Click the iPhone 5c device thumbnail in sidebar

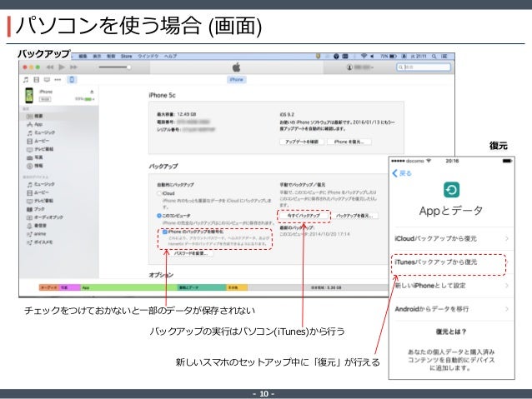tap(29, 95)
